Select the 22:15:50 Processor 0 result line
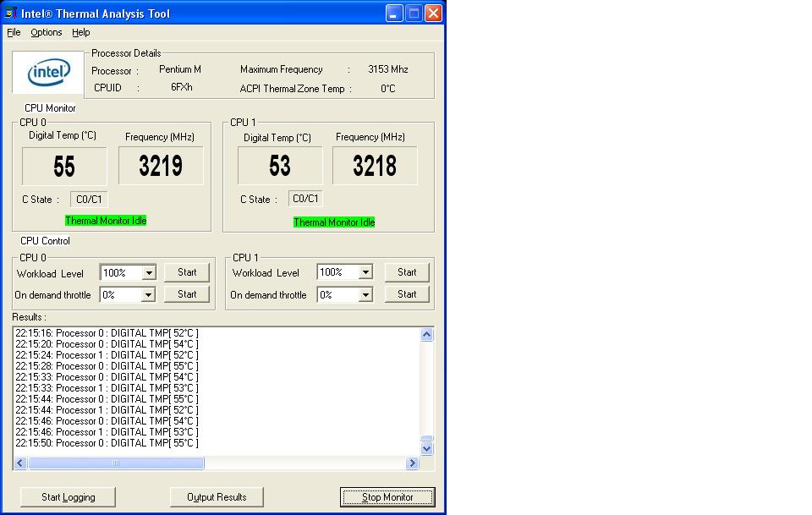Image resolution: width=812 pixels, height=515 pixels. (x=107, y=443)
